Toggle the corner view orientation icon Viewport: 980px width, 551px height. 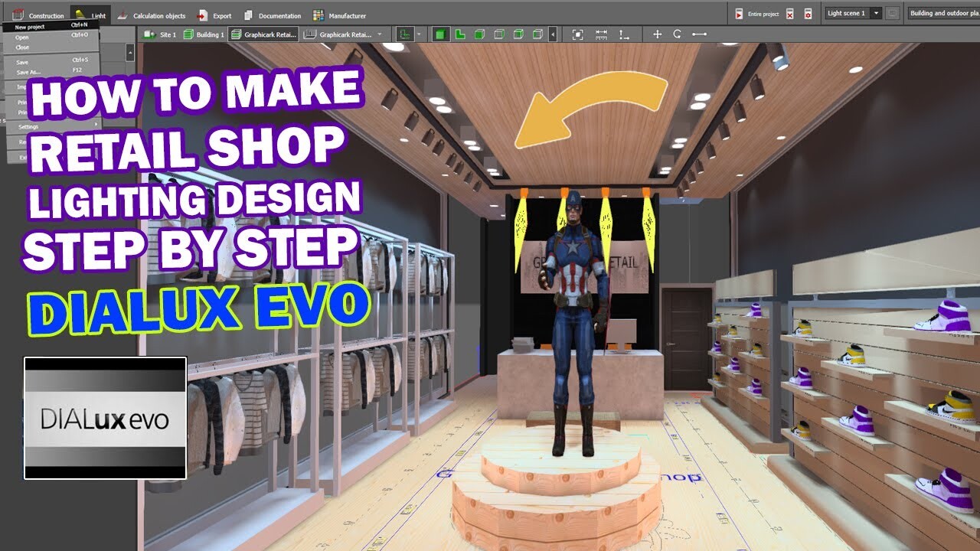[460, 34]
